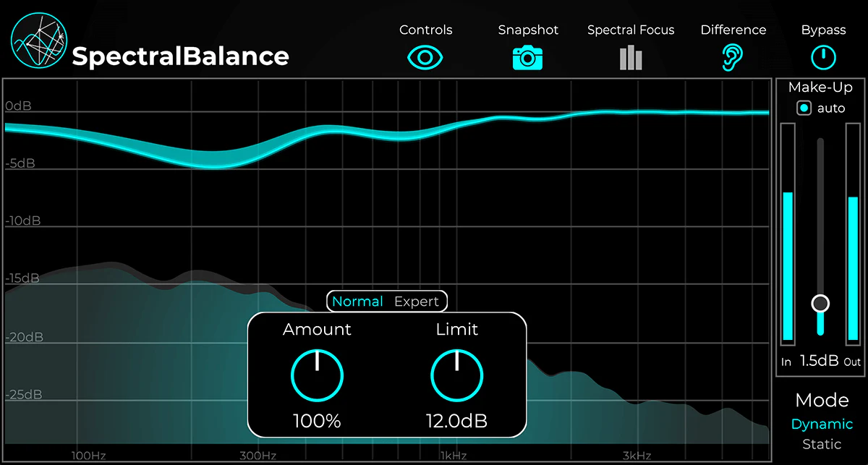Select Static mode
The height and width of the screenshot is (465, 868).
click(822, 444)
